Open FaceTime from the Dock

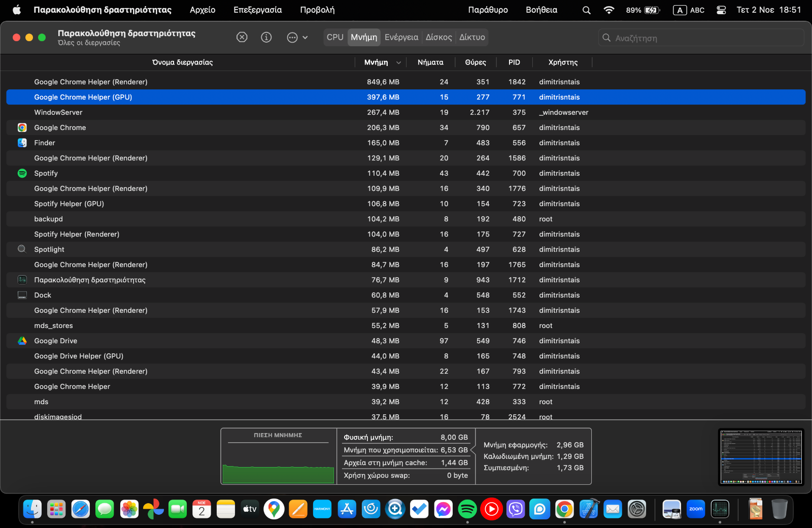178,509
